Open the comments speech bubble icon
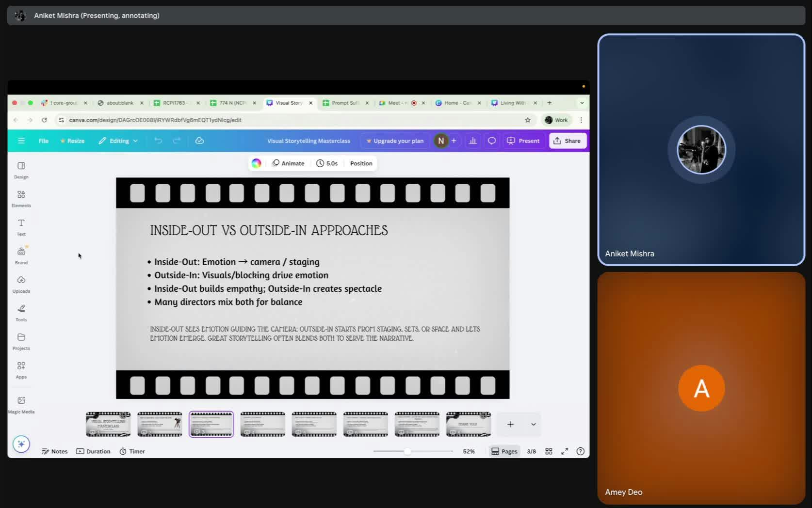 click(491, 141)
